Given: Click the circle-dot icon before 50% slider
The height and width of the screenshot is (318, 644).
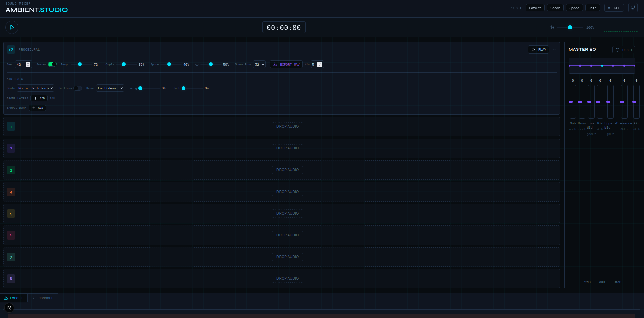Looking at the screenshot, I should pyautogui.click(x=197, y=64).
